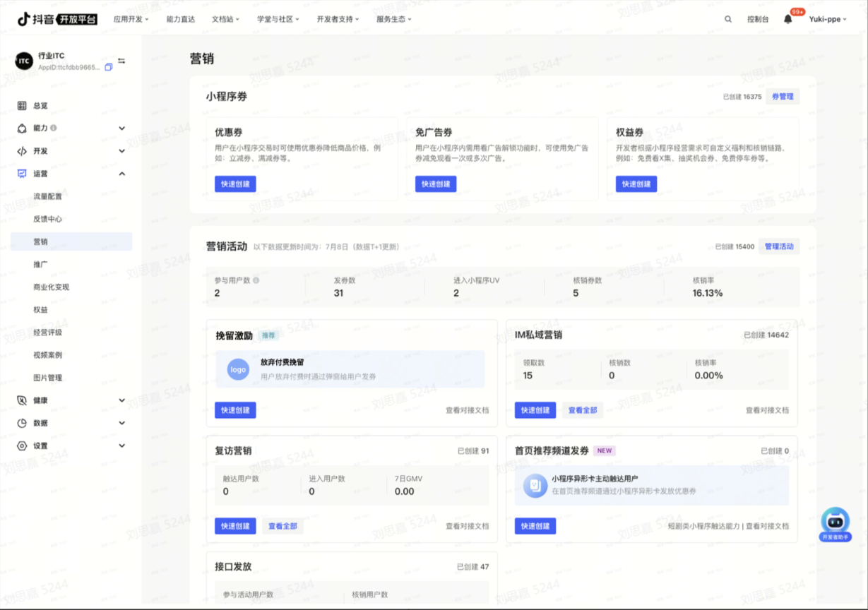Click the Douyin open platform logo

pyautogui.click(x=57, y=19)
